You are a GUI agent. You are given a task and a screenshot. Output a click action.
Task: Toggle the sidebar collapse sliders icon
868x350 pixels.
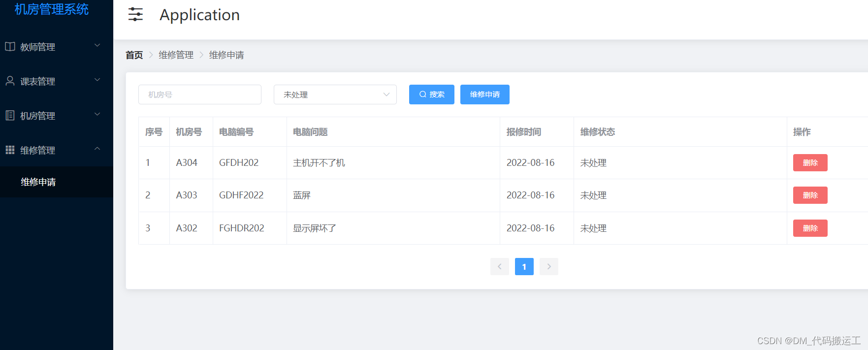tap(135, 14)
